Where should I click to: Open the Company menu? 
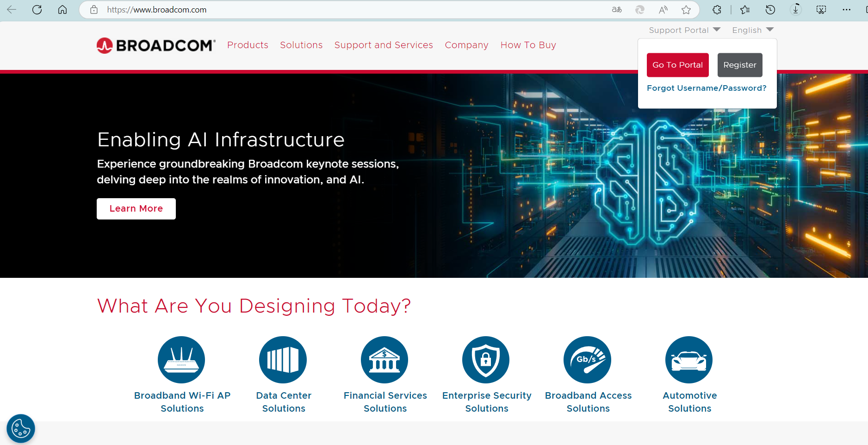pyautogui.click(x=466, y=45)
